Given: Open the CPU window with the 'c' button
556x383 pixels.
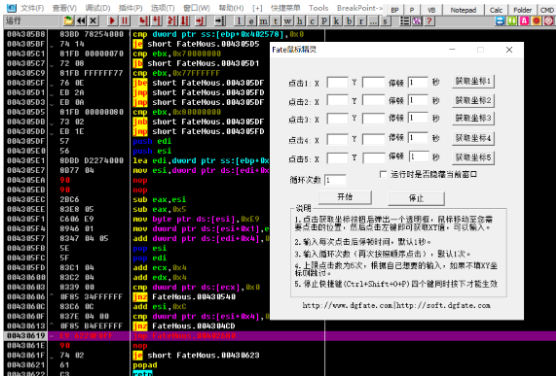Looking at the screenshot, I should pos(312,21).
